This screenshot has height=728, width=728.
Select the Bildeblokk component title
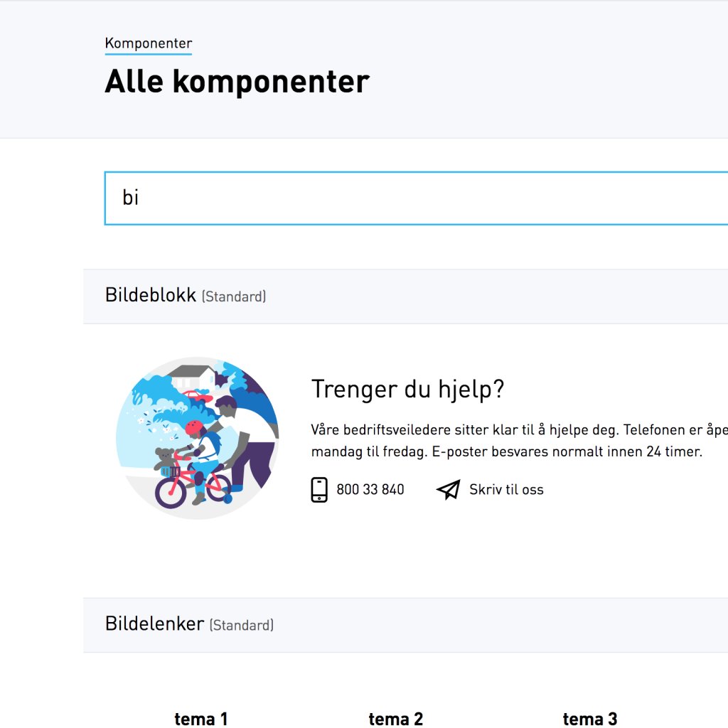pos(150,296)
